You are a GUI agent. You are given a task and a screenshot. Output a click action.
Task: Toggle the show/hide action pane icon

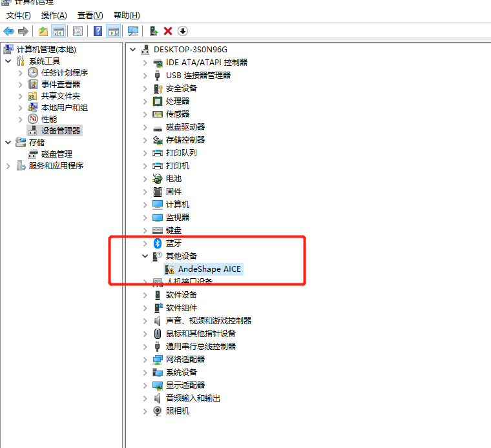(113, 31)
